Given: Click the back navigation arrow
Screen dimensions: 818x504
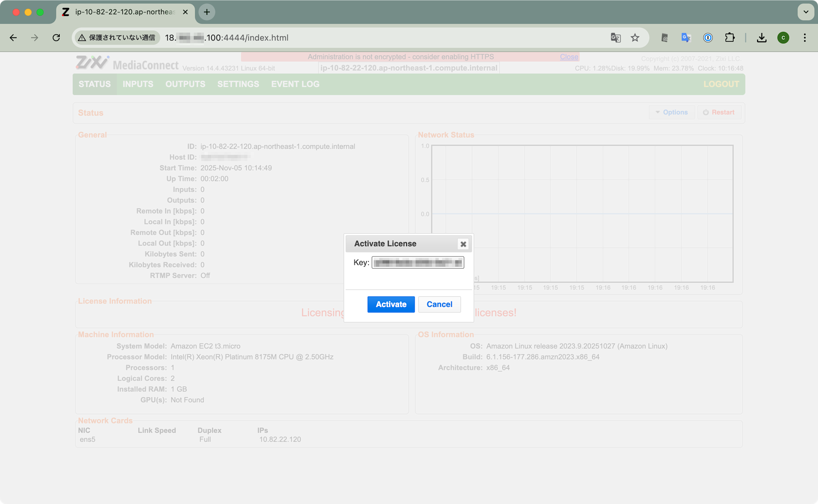Looking at the screenshot, I should (13, 38).
